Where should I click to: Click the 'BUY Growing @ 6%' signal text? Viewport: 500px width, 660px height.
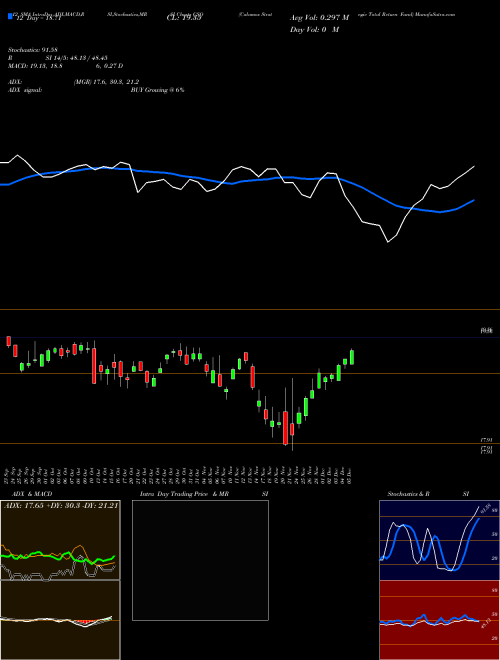point(157,90)
